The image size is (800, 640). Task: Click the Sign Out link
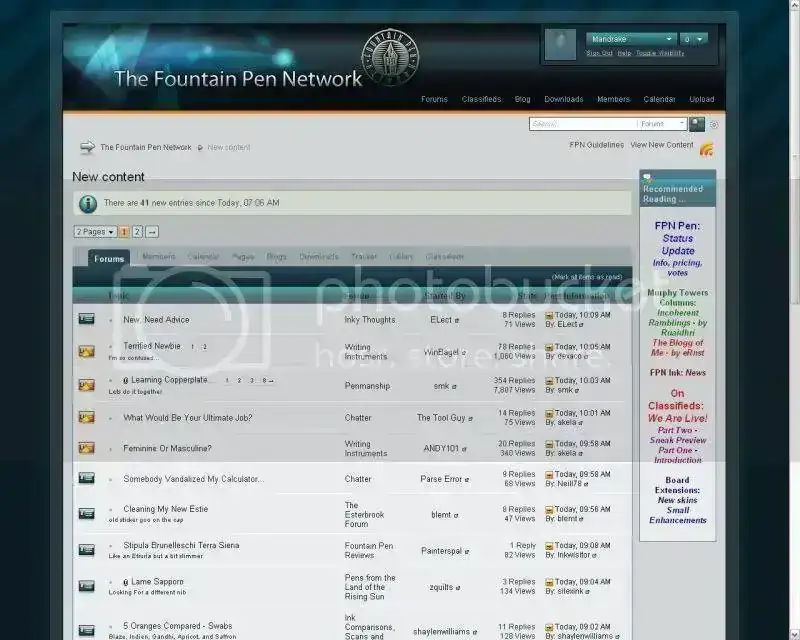599,54
